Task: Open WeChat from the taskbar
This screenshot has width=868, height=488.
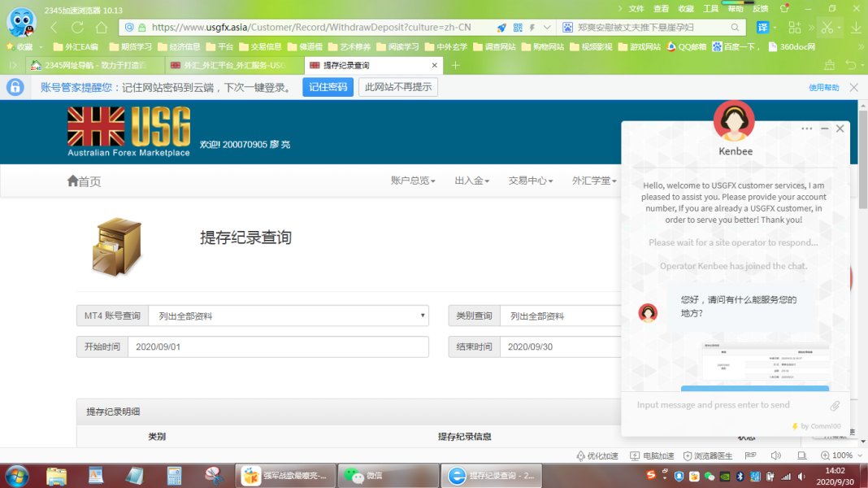Action: click(x=362, y=476)
